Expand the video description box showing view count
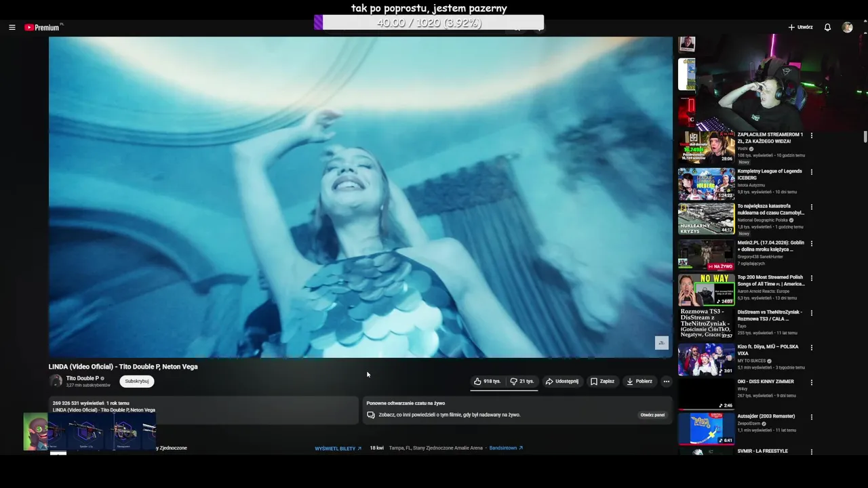Image resolution: width=868 pixels, height=488 pixels. (203, 409)
